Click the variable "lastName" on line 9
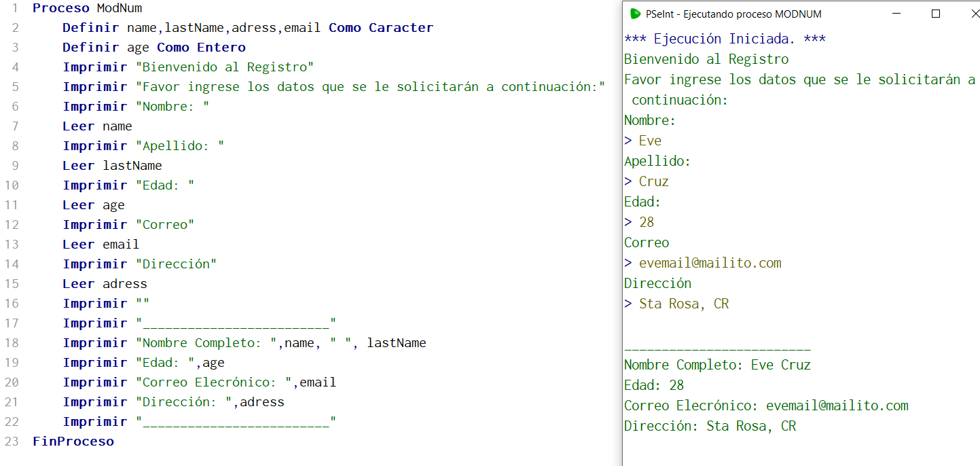 (134, 165)
